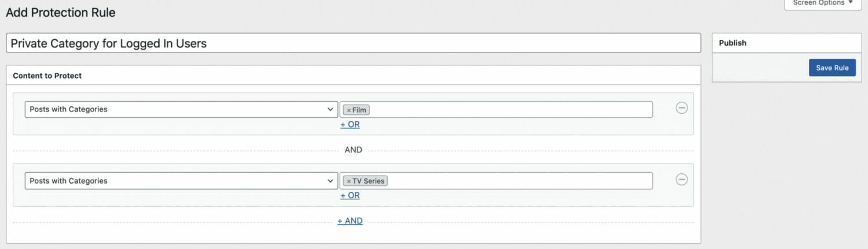Remove the Film category tag
868x249 pixels.
click(x=348, y=110)
